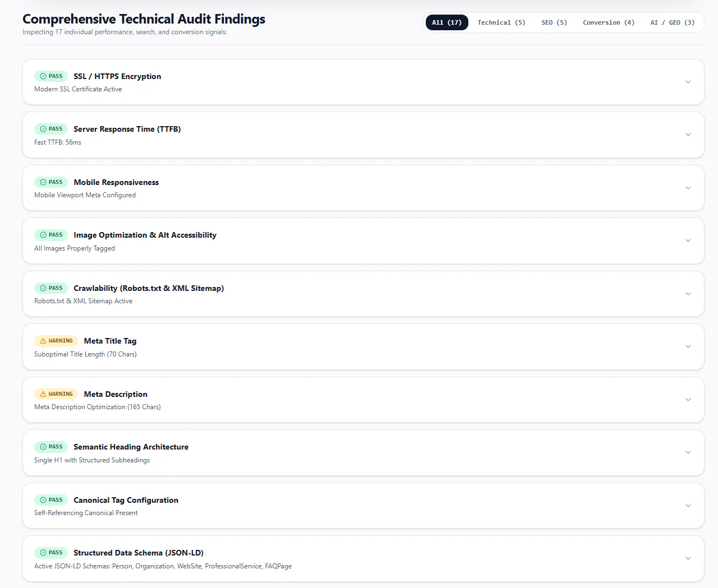This screenshot has width=718, height=588.
Task: Click 'Single H1 with Structured Subheadings' text
Action: click(92, 460)
